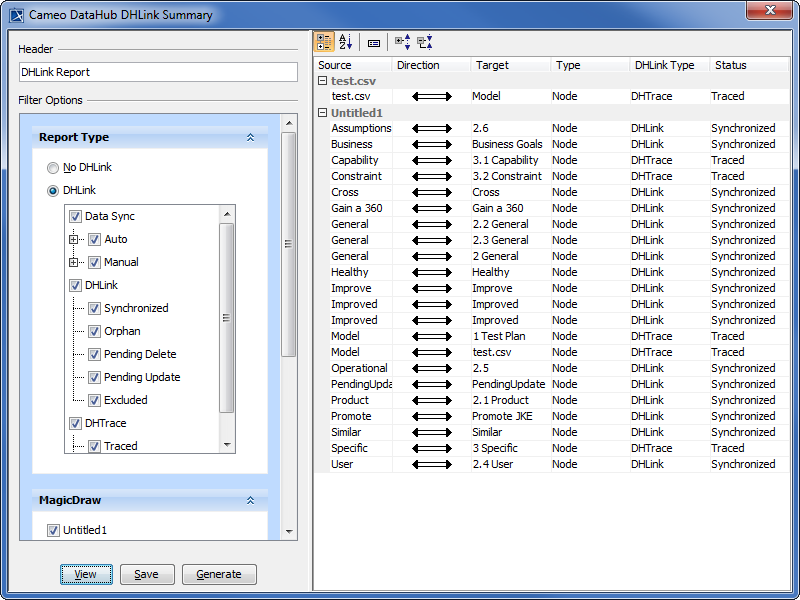Expand the Auto tree node

[73, 239]
